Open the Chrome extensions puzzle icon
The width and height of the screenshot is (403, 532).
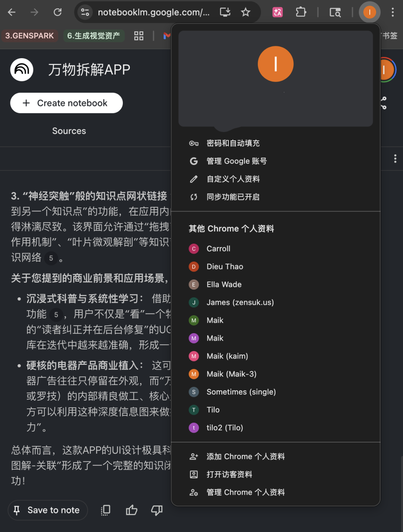click(x=301, y=12)
